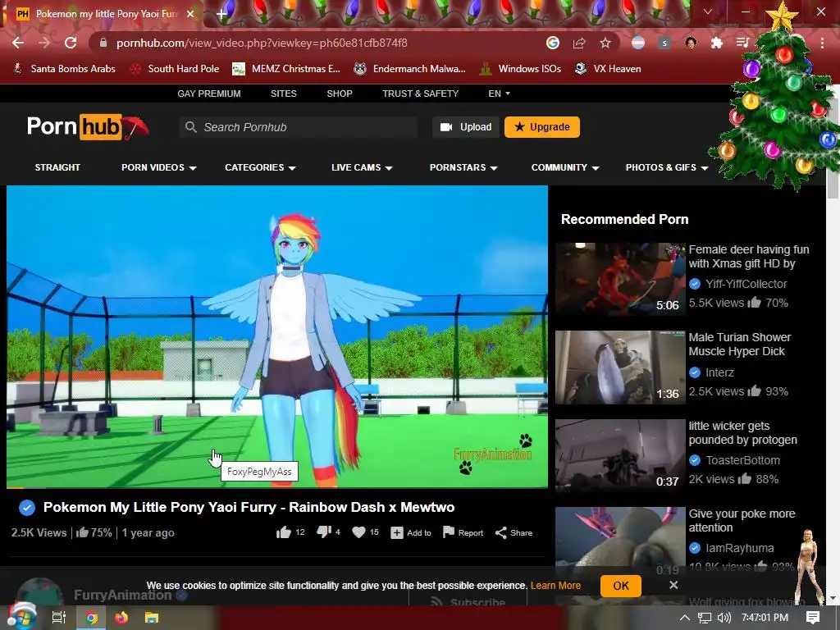Open the Extensions puzzle icon
840x630 pixels.
[x=717, y=43]
